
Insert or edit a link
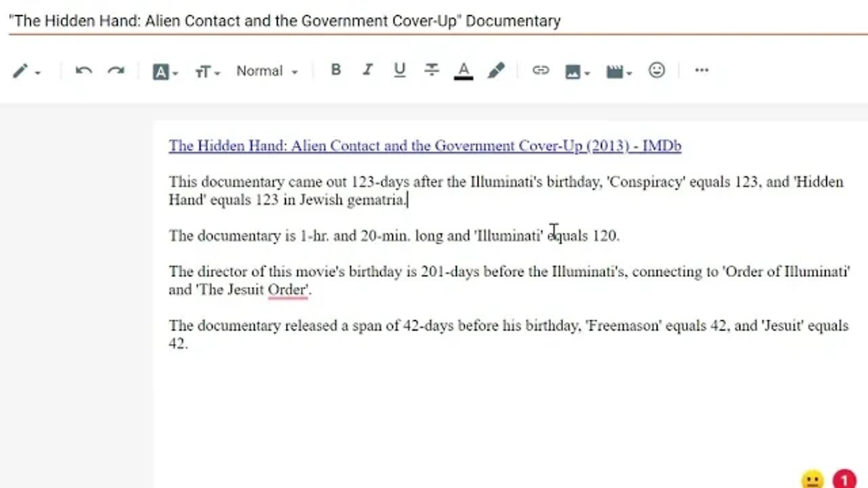(x=540, y=70)
